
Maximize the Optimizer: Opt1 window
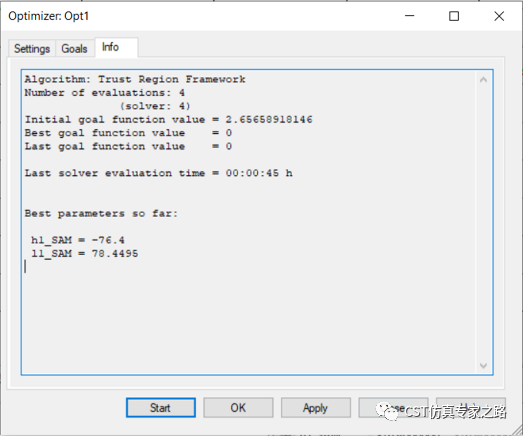tap(454, 16)
